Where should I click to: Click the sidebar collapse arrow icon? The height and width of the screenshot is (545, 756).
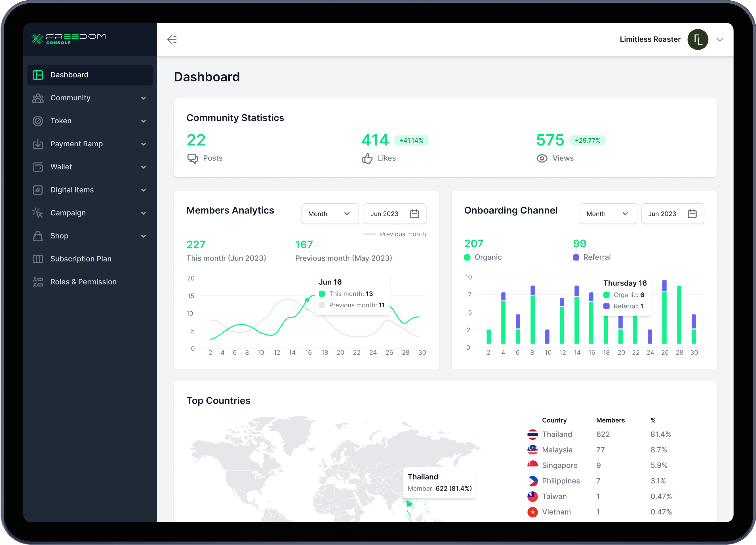[x=172, y=39]
